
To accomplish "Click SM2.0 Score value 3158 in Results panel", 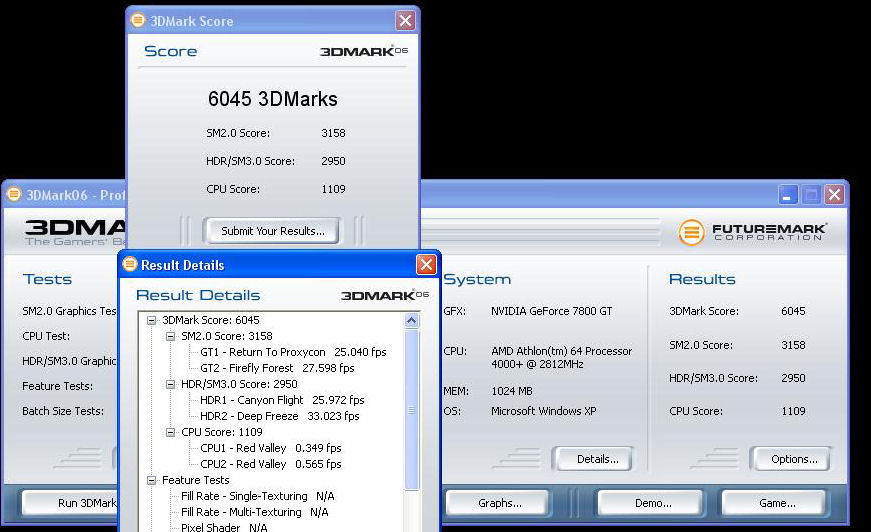I will pos(793,345).
